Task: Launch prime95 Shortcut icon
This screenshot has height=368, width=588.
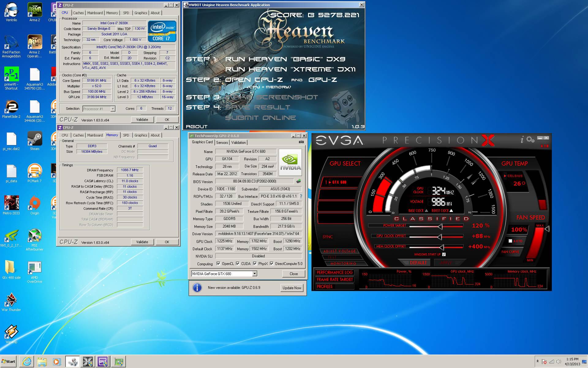Action: [x=11, y=79]
